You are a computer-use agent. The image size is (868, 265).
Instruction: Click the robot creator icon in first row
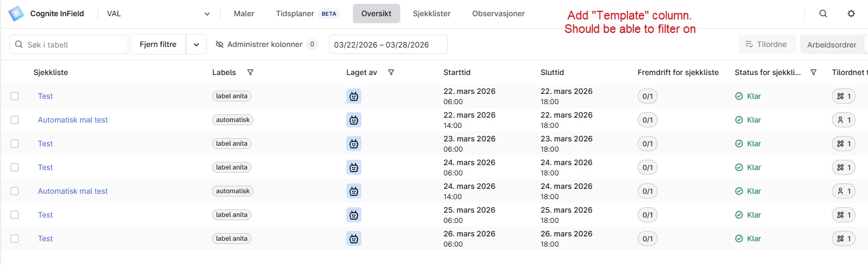[354, 97]
